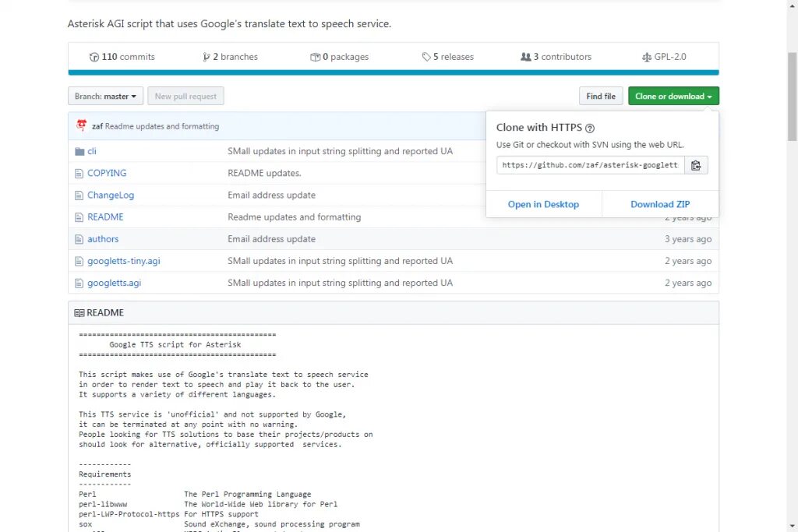The image size is (798, 532).
Task: Click the zaf avatar icon
Action: [x=81, y=125]
